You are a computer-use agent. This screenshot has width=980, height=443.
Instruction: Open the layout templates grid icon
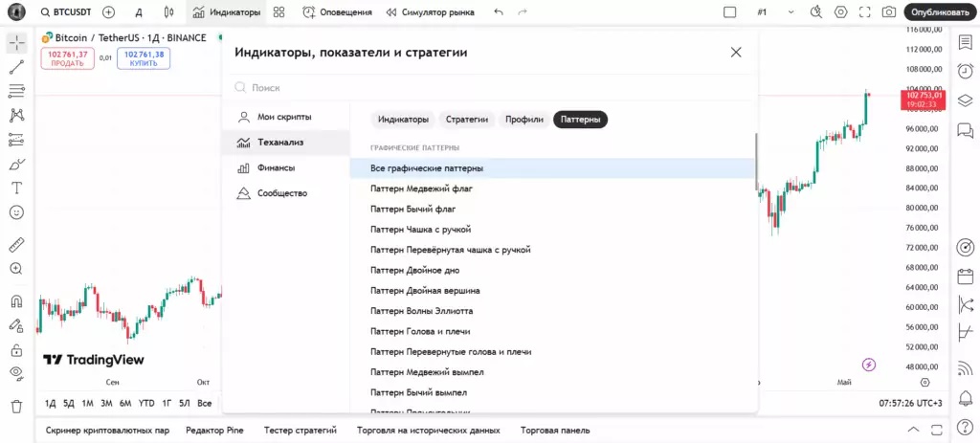[279, 11]
